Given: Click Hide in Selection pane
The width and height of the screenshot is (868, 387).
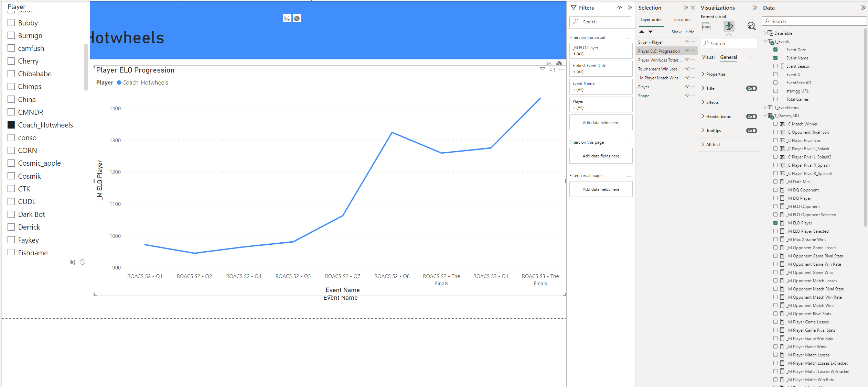Looking at the screenshot, I should (690, 32).
